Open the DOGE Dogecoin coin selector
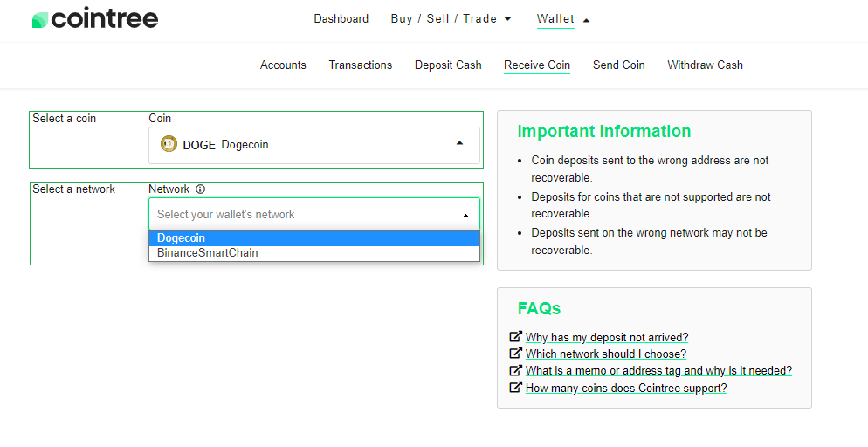The width and height of the screenshot is (868, 447). pos(313,146)
